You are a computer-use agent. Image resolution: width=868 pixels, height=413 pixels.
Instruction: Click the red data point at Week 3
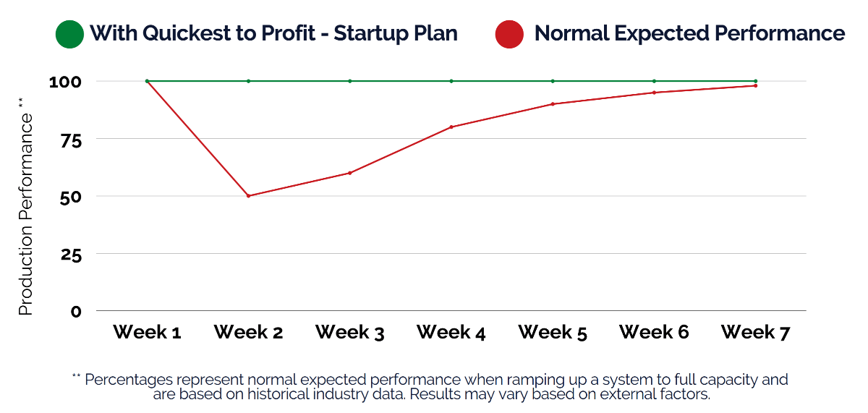point(350,173)
